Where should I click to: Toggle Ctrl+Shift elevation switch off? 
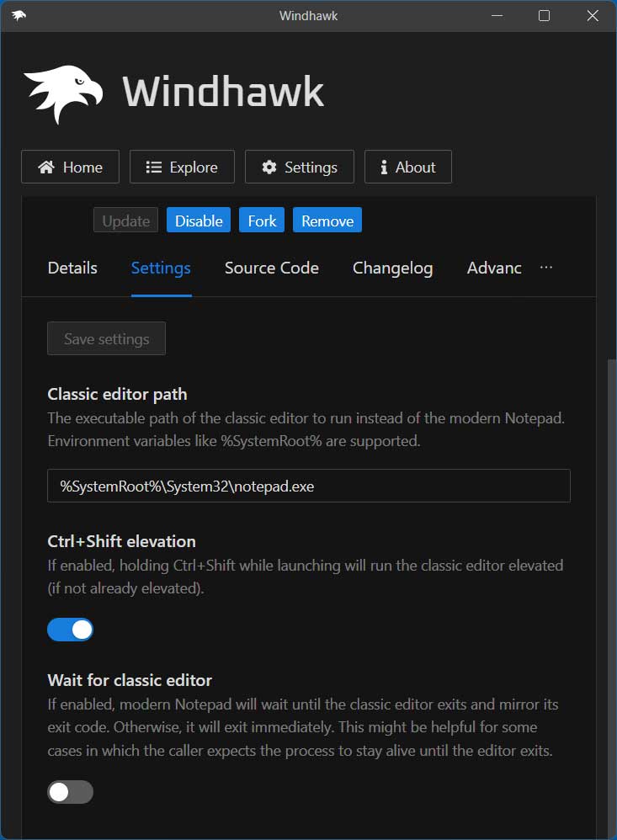(x=70, y=630)
